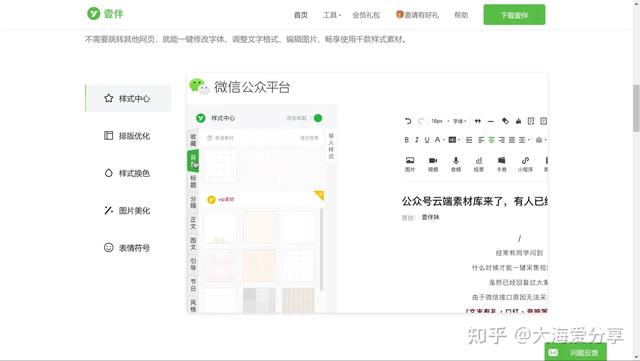Image resolution: width=640 pixels, height=361 pixels.
Task: Click the WeChat logo beside 微信公众平台
Action: tap(199, 87)
